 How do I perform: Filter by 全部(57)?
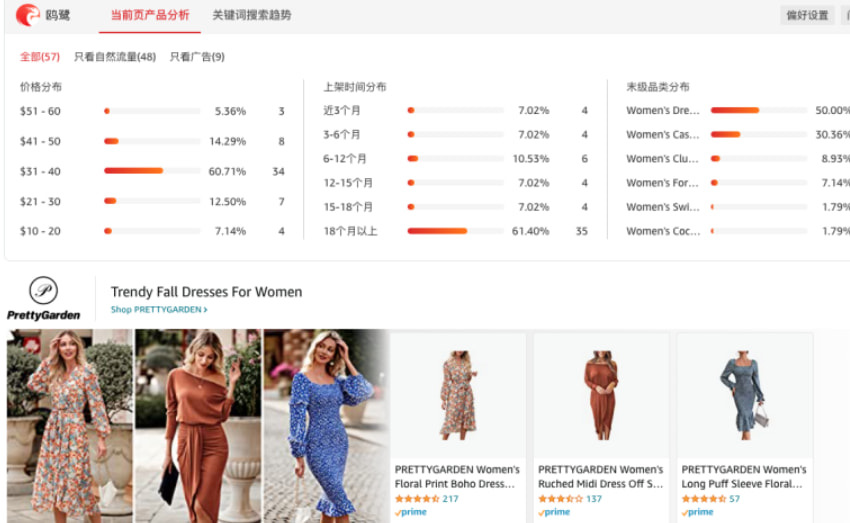tap(40, 56)
